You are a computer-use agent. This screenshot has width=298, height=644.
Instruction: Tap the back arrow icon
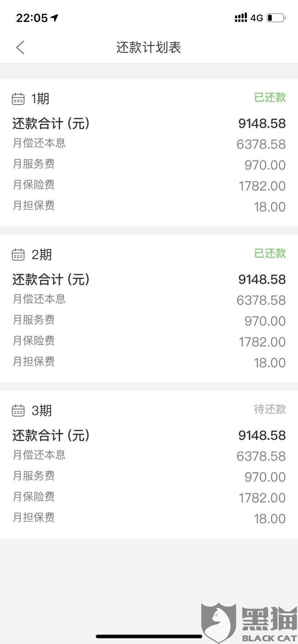tap(20, 47)
